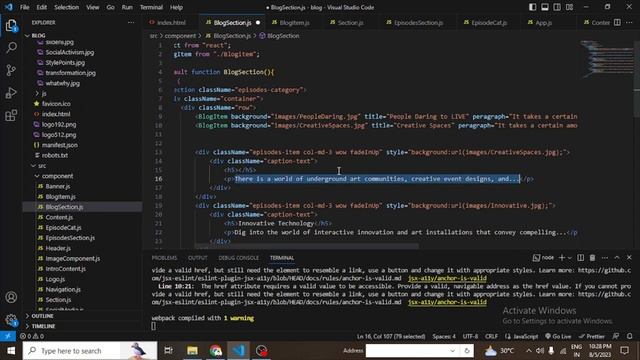
Task: Open Banner.js file in Explorer
Action: point(58,186)
